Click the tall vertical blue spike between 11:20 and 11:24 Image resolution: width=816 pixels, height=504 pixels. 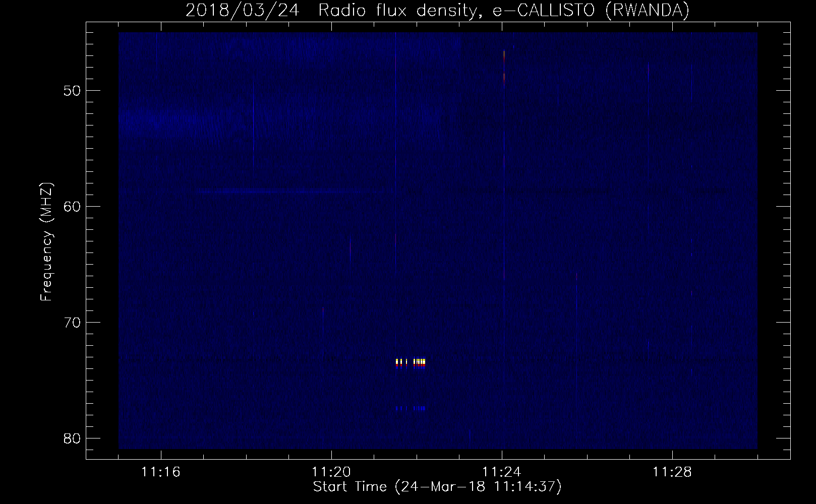(396, 154)
